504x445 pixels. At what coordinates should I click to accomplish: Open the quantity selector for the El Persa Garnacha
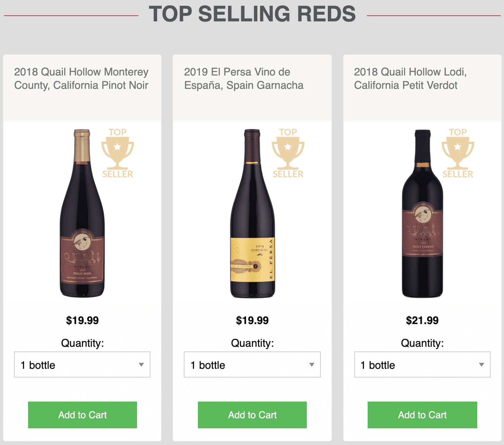click(252, 365)
